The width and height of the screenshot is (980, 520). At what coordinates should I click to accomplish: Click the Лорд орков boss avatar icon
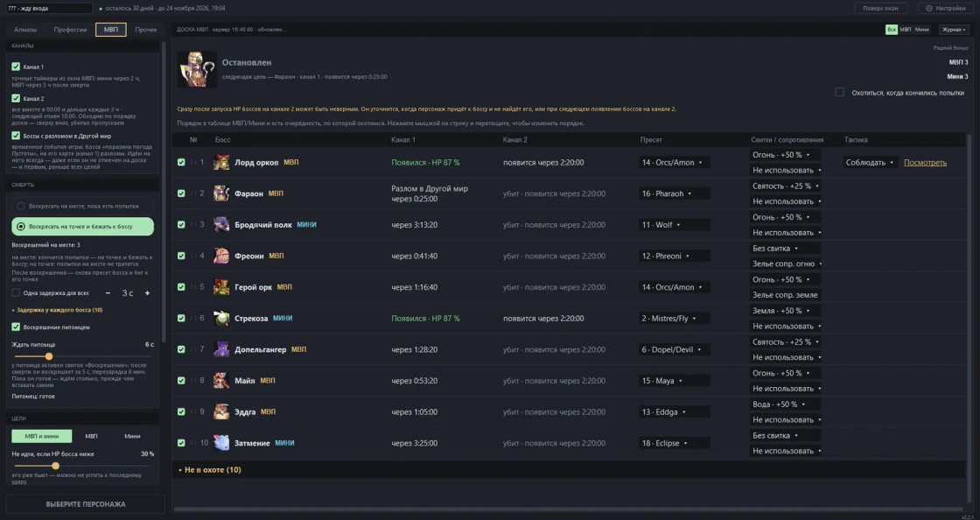pos(221,163)
